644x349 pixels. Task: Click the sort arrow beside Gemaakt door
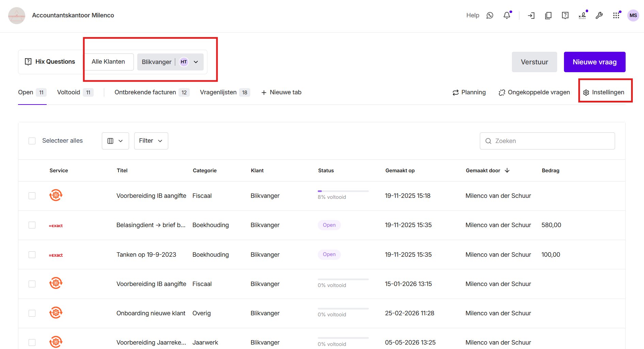(x=507, y=170)
